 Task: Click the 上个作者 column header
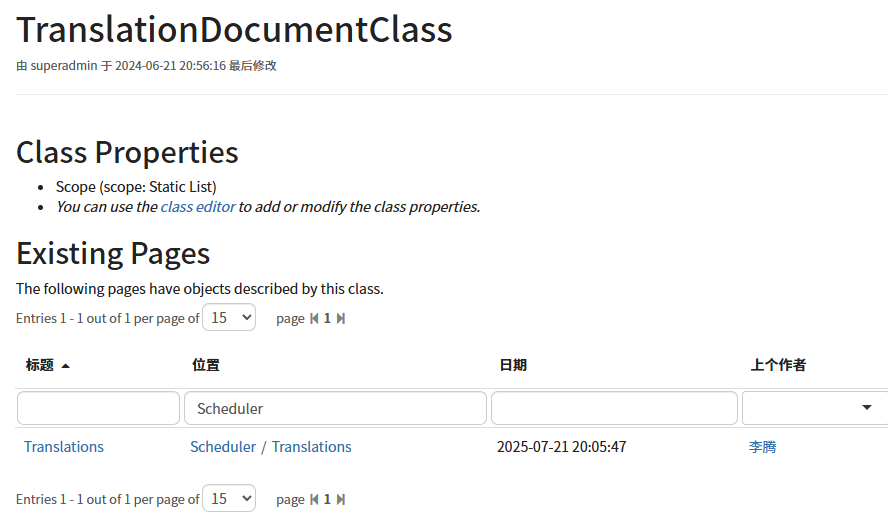pos(778,366)
